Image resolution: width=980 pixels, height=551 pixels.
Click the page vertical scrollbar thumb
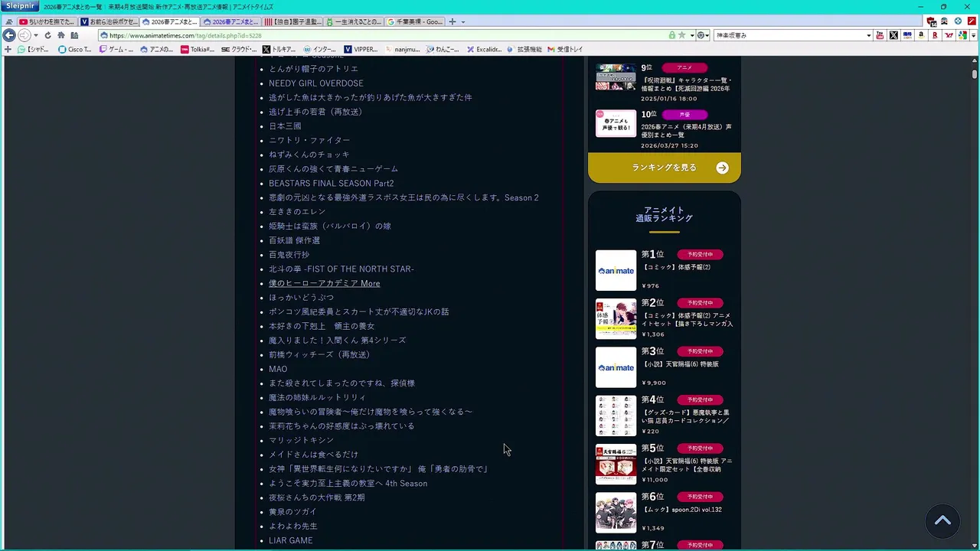pos(975,74)
